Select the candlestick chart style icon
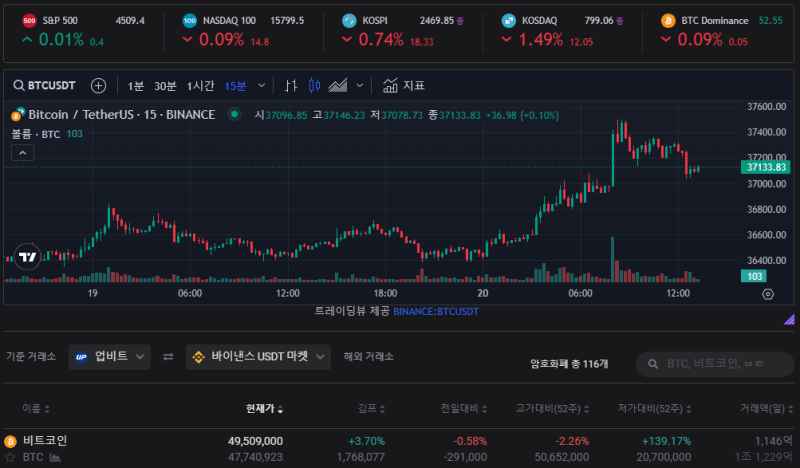This screenshot has height=468, width=800. (x=314, y=86)
